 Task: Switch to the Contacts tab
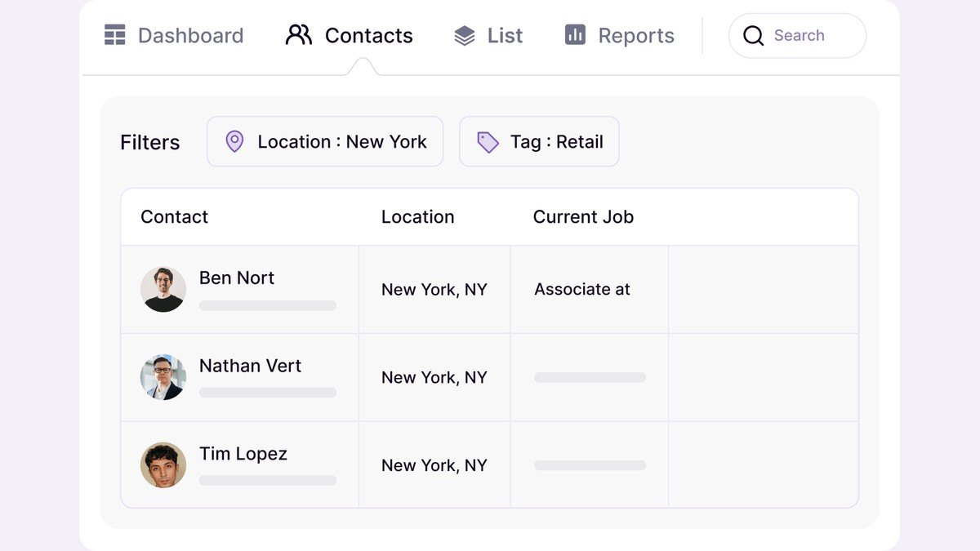coord(349,35)
